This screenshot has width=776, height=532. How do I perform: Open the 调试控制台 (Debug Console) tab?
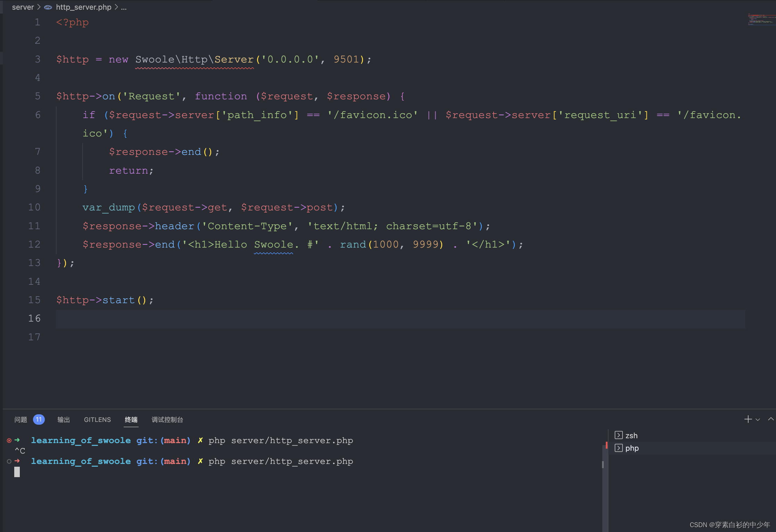click(167, 420)
